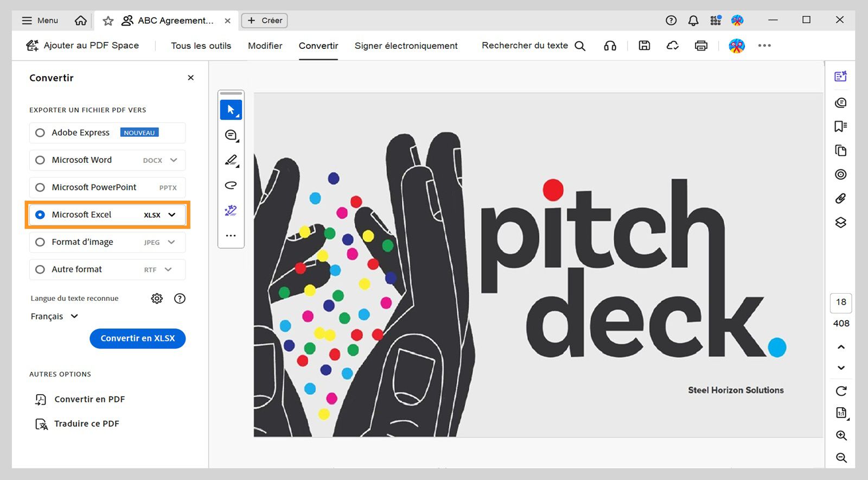This screenshot has width=868, height=480.
Task: Click Traduire ce PDF option
Action: [77, 424]
